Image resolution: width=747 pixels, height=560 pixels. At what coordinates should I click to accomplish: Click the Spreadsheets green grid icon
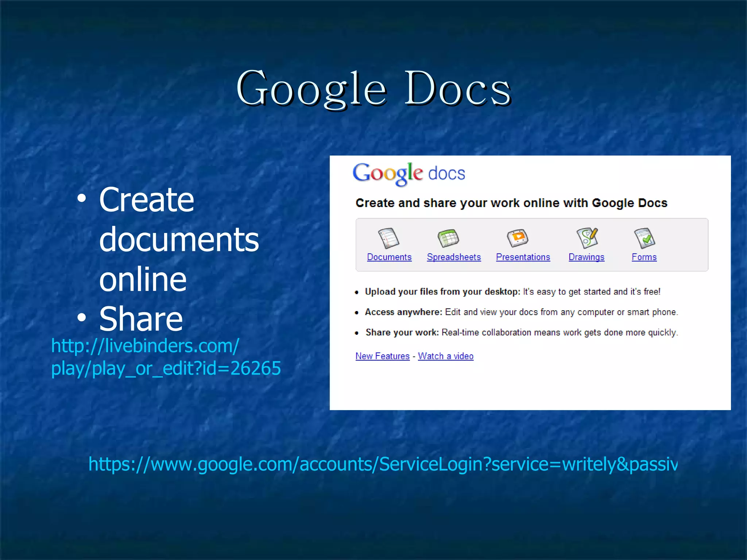(448, 238)
